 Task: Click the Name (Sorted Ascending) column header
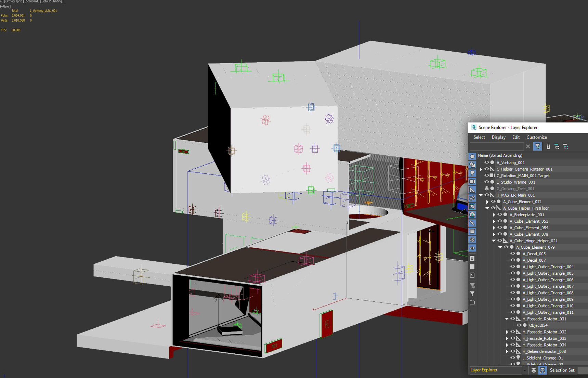tap(500, 155)
